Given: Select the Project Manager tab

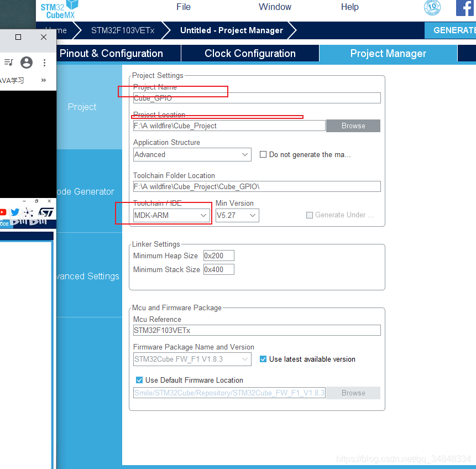Looking at the screenshot, I should coord(388,54).
